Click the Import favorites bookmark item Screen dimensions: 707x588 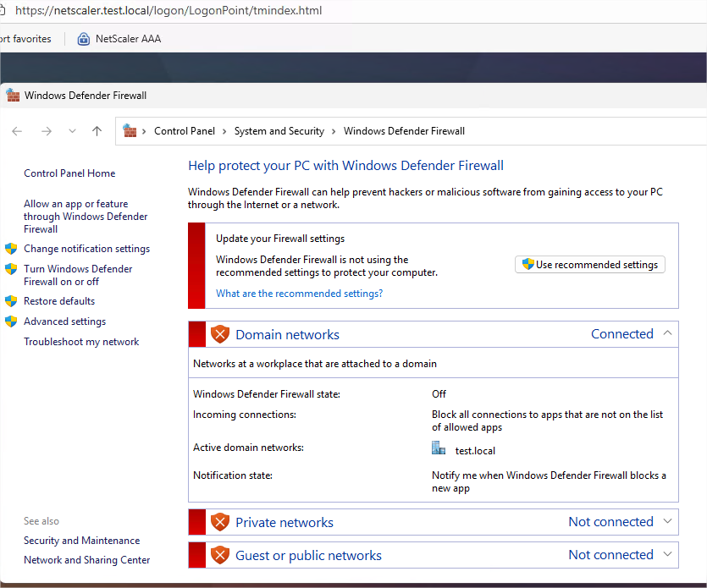(25, 39)
